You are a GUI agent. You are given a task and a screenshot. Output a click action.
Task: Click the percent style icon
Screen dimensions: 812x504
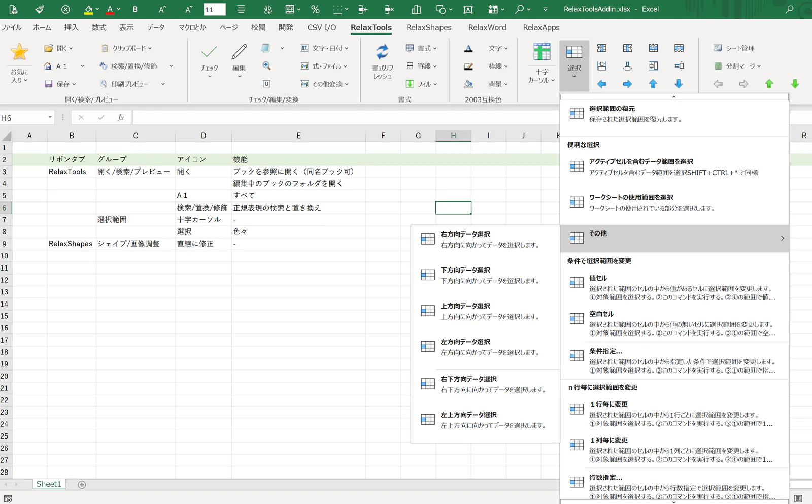click(315, 9)
